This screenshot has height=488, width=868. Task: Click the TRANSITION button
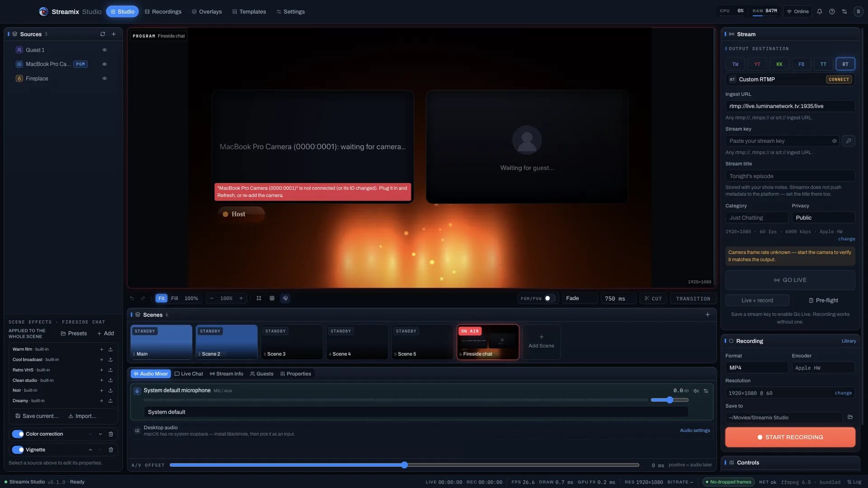point(693,299)
